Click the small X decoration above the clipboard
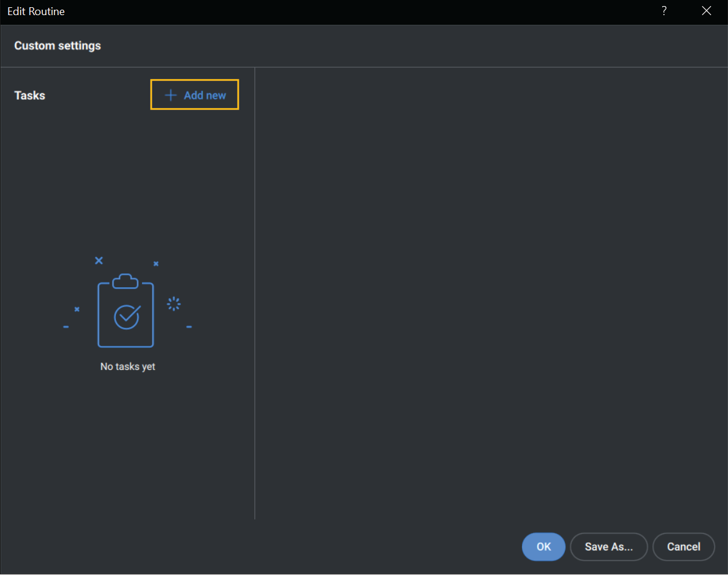The height and width of the screenshot is (575, 728). click(98, 260)
